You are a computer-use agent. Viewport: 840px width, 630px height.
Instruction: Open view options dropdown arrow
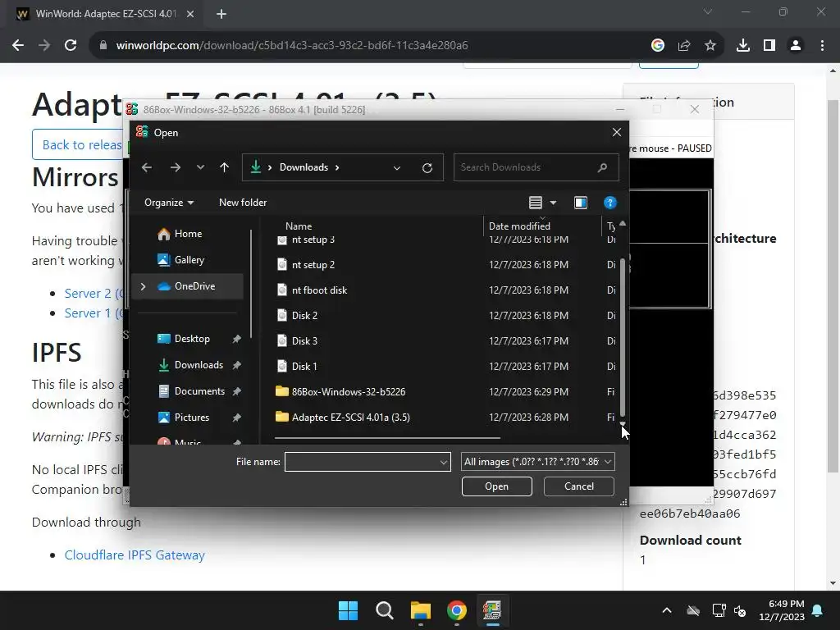point(554,203)
